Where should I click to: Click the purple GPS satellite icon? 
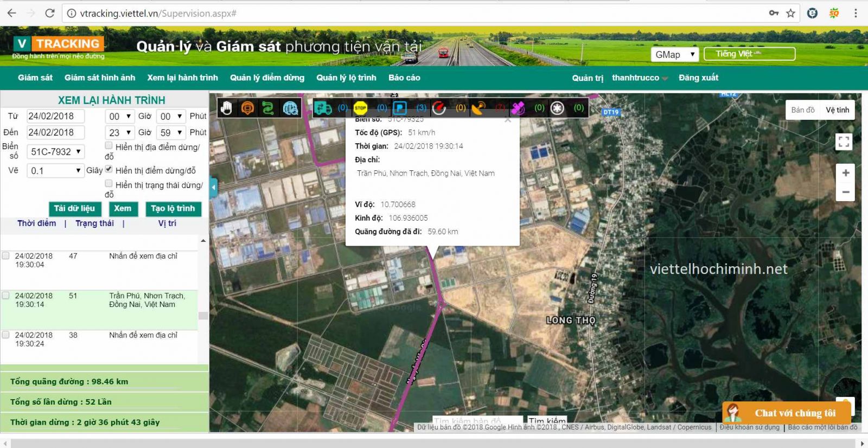[518, 108]
